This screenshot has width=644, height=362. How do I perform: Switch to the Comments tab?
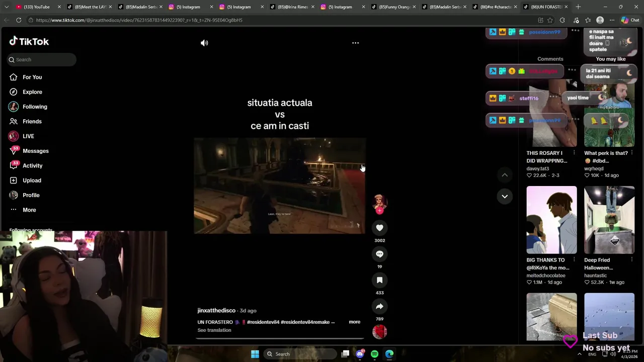[550, 59]
